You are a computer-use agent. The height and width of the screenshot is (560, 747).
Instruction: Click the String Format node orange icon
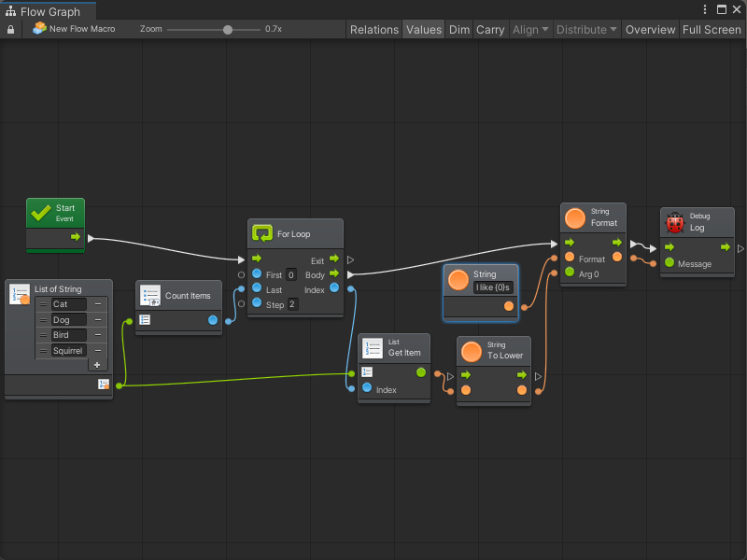[x=575, y=218]
